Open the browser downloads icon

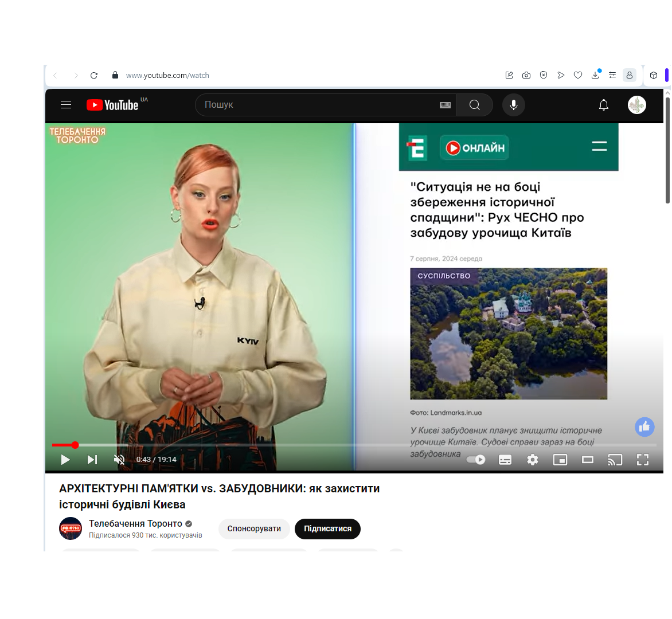pos(595,75)
